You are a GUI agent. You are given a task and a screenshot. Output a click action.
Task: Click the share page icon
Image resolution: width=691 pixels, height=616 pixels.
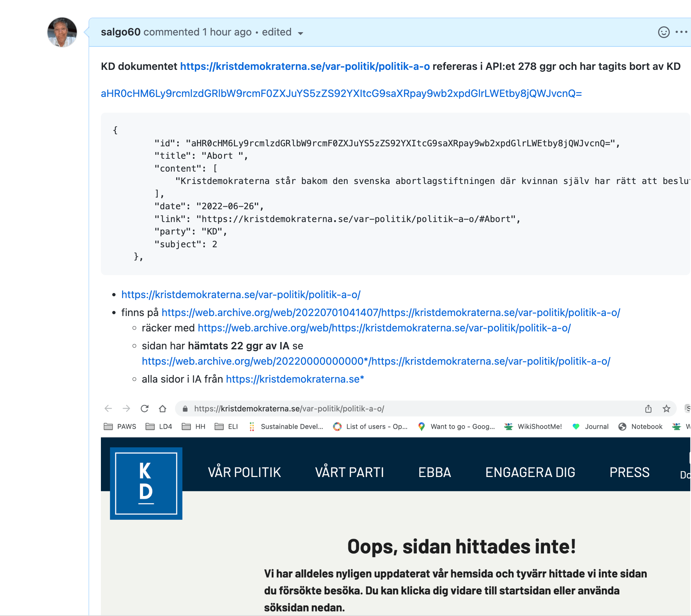(x=648, y=409)
